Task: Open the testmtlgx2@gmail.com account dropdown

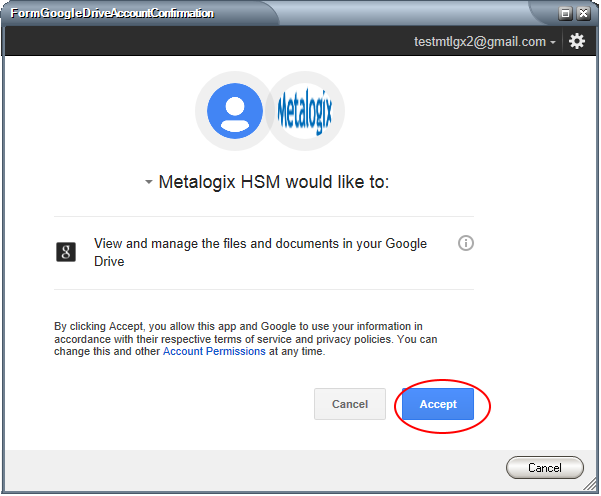Action: (485, 41)
